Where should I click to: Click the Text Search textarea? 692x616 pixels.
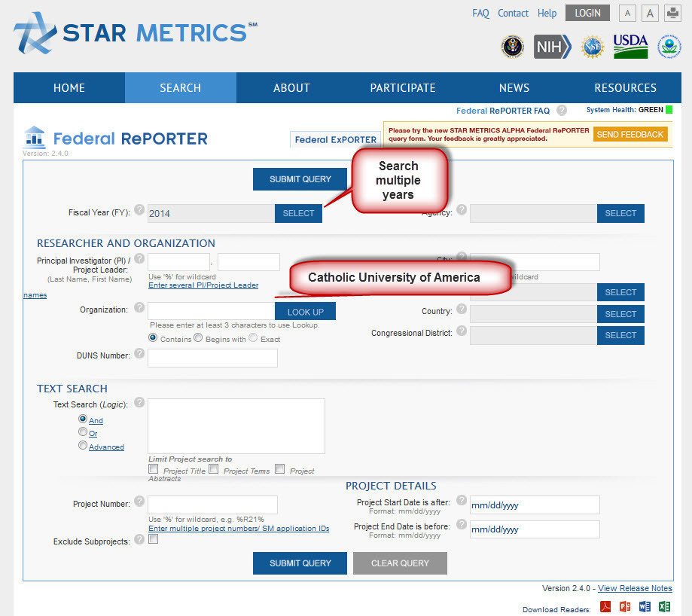coord(236,426)
